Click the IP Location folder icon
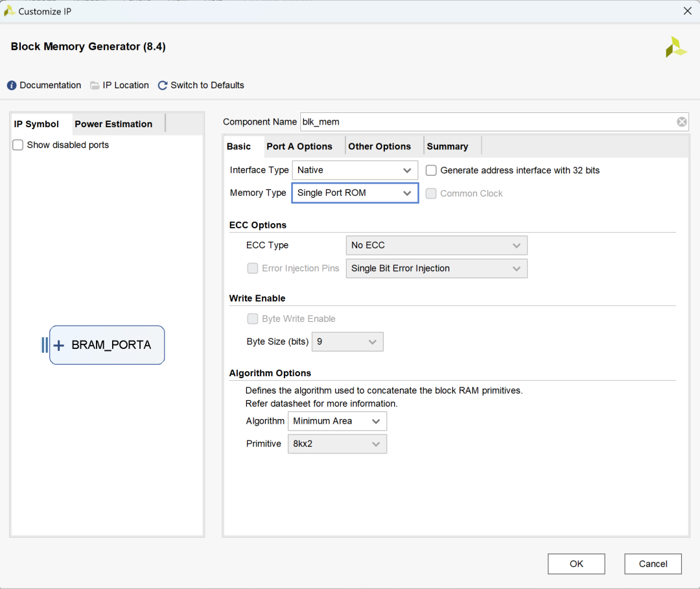Screen dimensions: 700x589 (x=95, y=86)
